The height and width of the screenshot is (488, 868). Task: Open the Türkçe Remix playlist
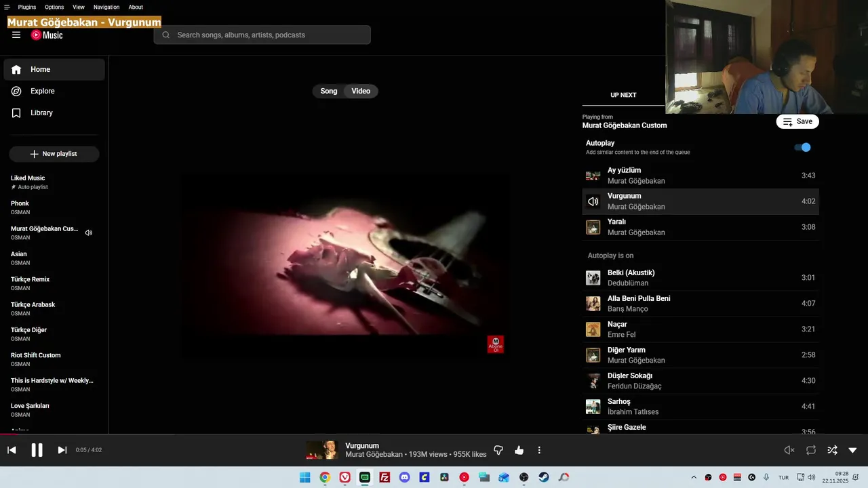point(54,283)
